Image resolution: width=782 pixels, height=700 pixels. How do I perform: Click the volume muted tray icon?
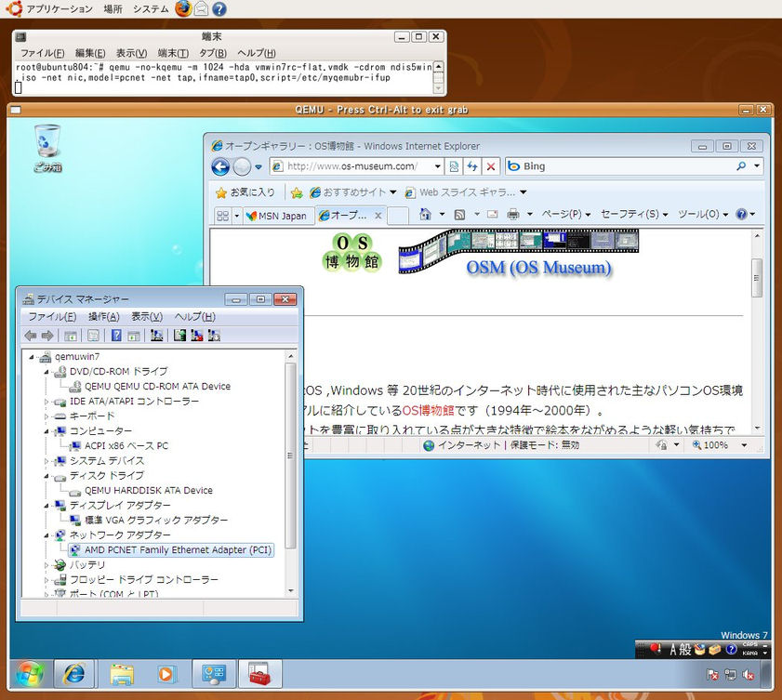749,675
